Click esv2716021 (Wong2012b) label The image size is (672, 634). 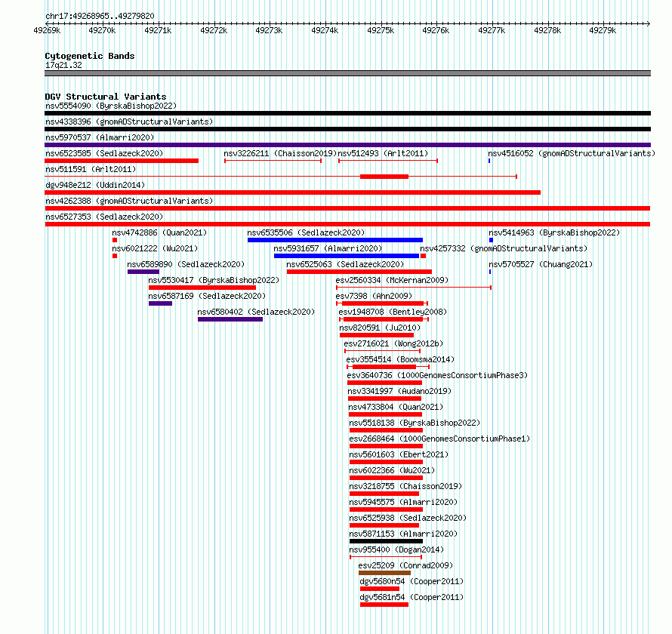coord(393,343)
